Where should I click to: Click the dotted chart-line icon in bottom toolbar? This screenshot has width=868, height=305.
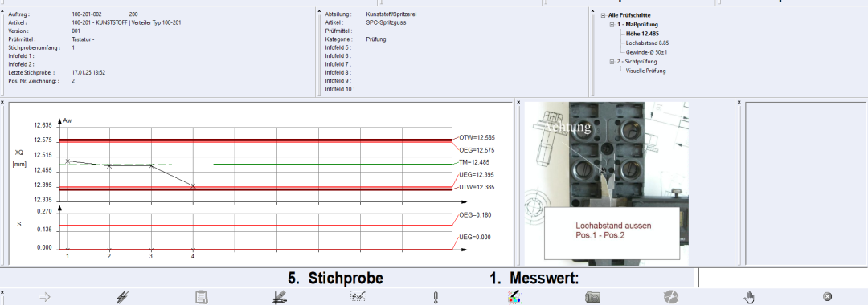[x=358, y=297]
